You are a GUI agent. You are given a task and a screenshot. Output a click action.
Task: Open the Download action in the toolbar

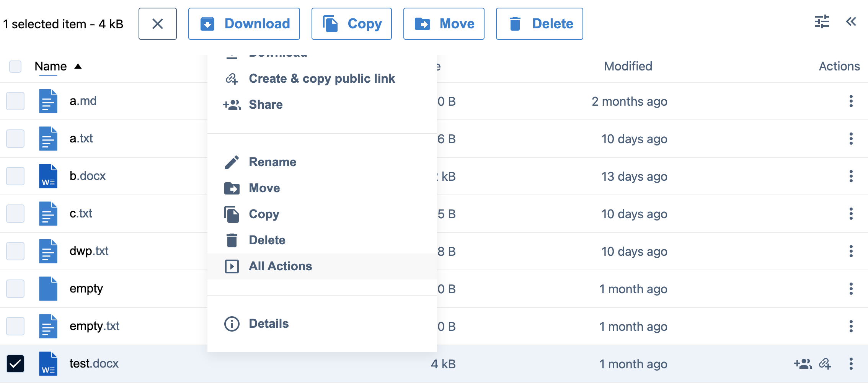[244, 24]
